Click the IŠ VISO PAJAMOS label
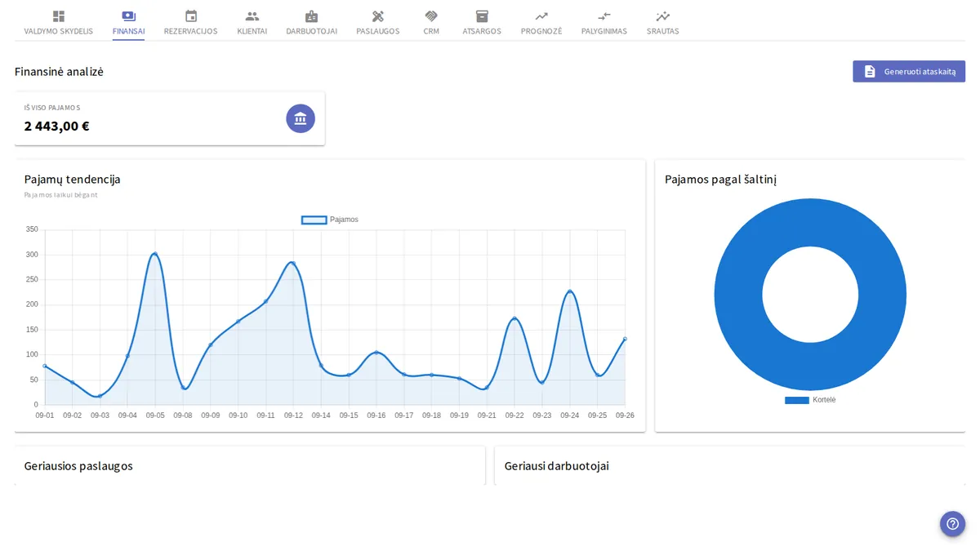 pyautogui.click(x=52, y=108)
